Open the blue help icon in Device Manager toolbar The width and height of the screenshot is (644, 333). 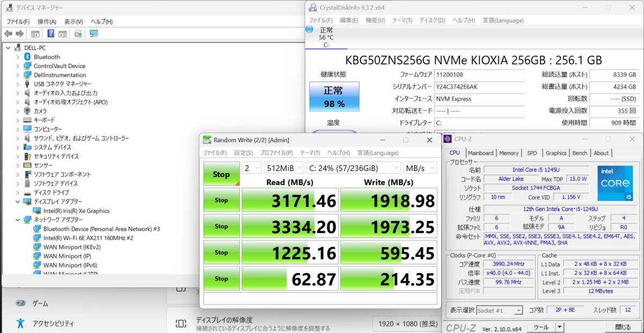[x=50, y=34]
